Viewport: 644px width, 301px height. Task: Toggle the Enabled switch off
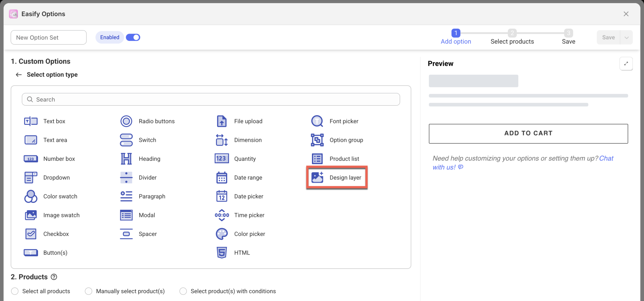(x=133, y=37)
